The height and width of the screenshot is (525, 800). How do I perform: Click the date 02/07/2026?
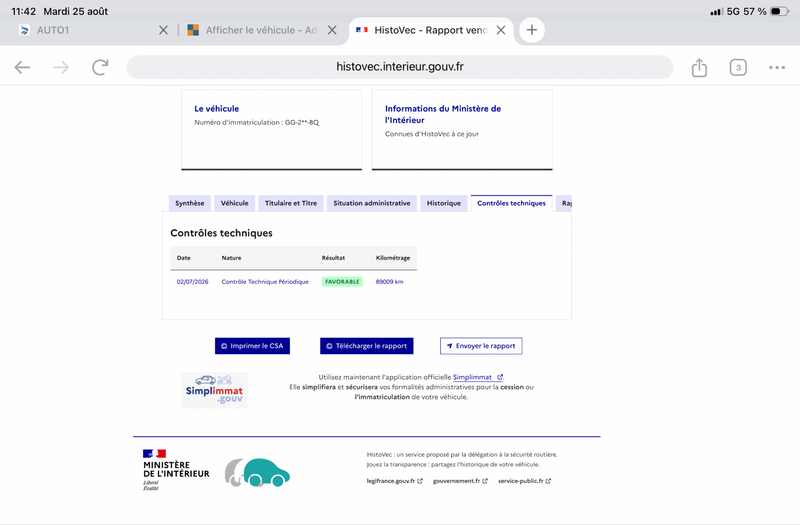(x=192, y=282)
